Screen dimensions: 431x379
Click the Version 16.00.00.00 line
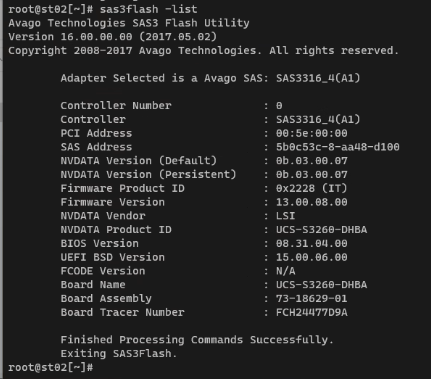click(x=113, y=37)
